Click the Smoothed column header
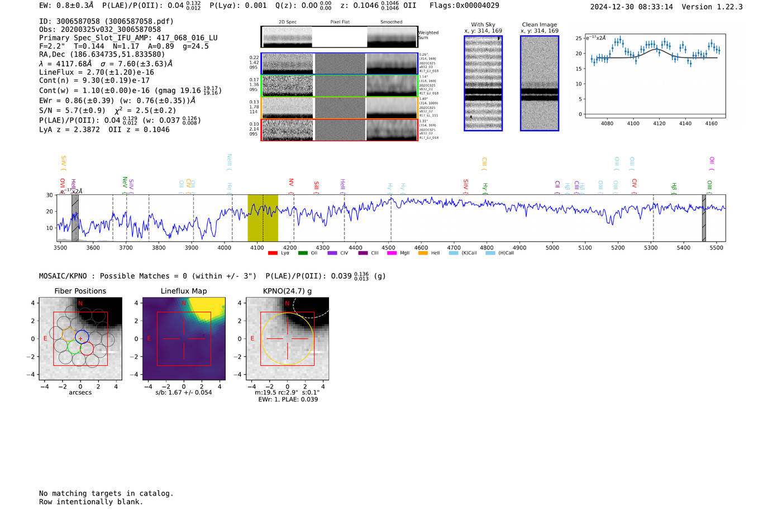The image size is (782, 532). tap(392, 22)
